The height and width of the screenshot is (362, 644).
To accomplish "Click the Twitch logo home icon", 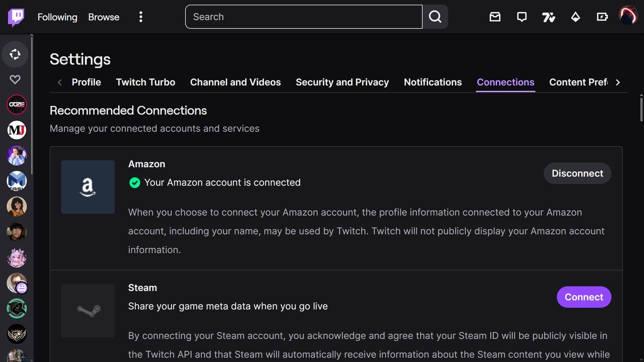I will (x=16, y=17).
